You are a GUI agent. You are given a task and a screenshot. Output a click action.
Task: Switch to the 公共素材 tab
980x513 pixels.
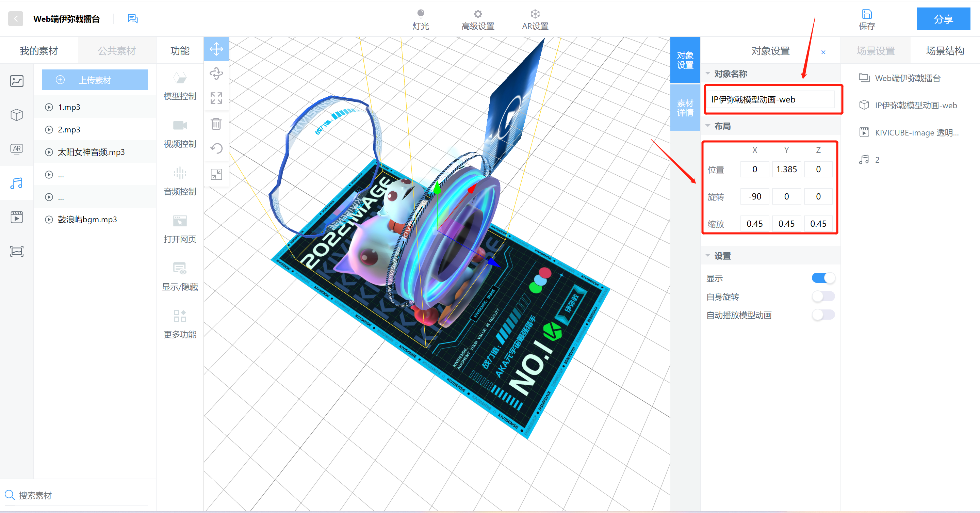117,51
